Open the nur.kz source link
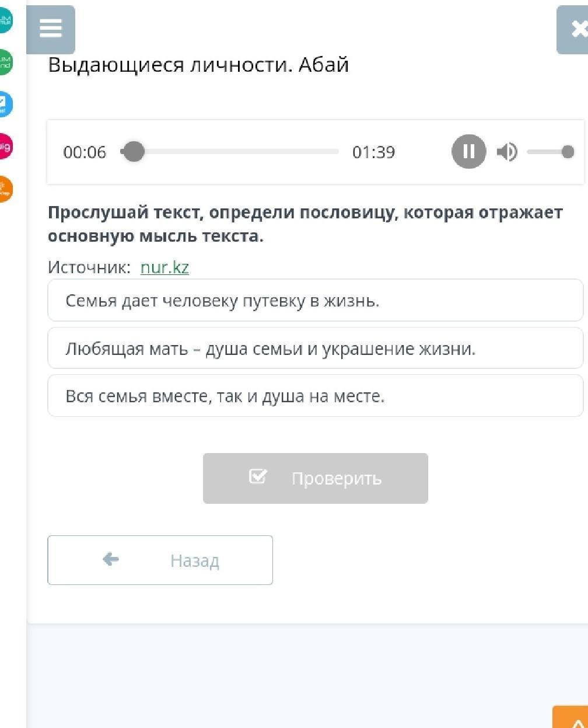Screen dimensions: 588x728 pyautogui.click(x=164, y=268)
